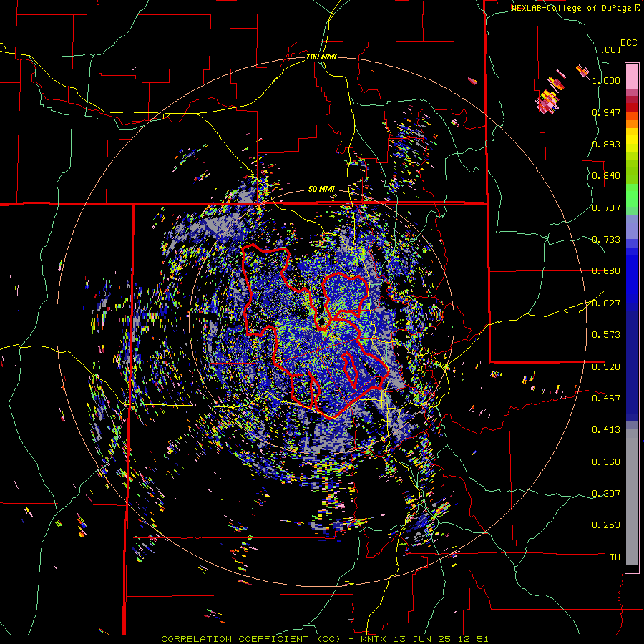Screen dimensions: 644x644
Task: Click the 0.627 legend value
Action: 606,303
